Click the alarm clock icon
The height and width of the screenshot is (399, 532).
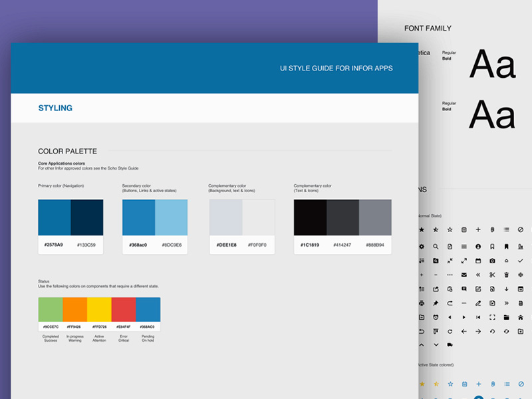point(436,318)
